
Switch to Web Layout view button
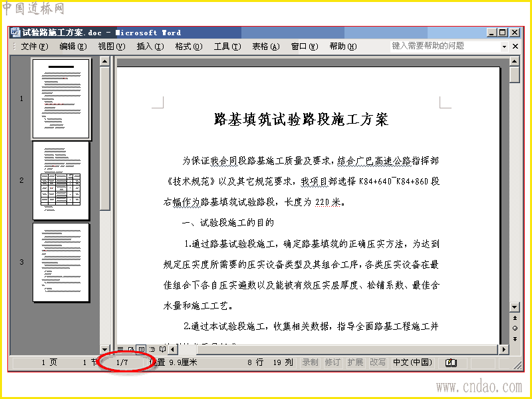tap(131, 349)
